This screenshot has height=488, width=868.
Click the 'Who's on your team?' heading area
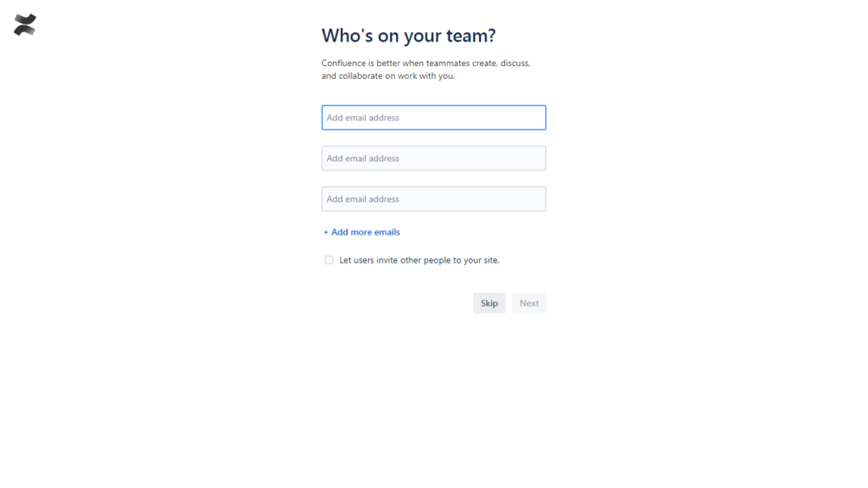[x=408, y=36]
